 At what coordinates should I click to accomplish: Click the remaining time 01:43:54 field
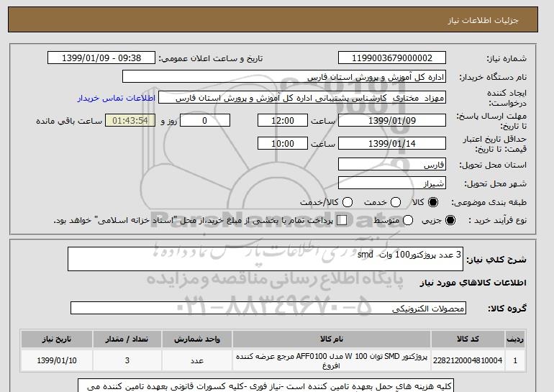point(130,120)
